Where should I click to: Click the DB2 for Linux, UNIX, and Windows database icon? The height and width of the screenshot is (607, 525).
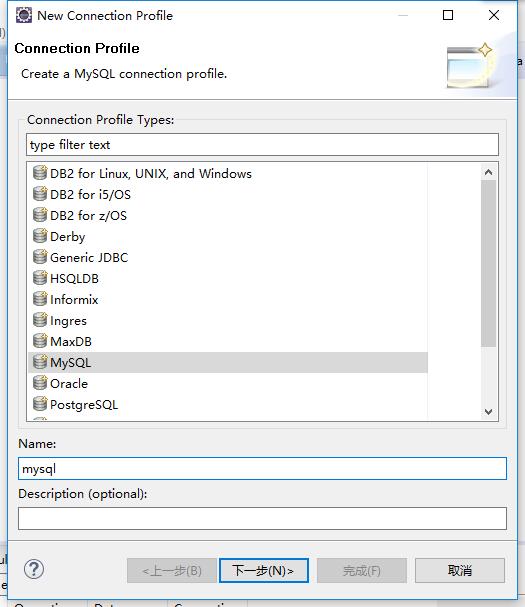[39, 173]
